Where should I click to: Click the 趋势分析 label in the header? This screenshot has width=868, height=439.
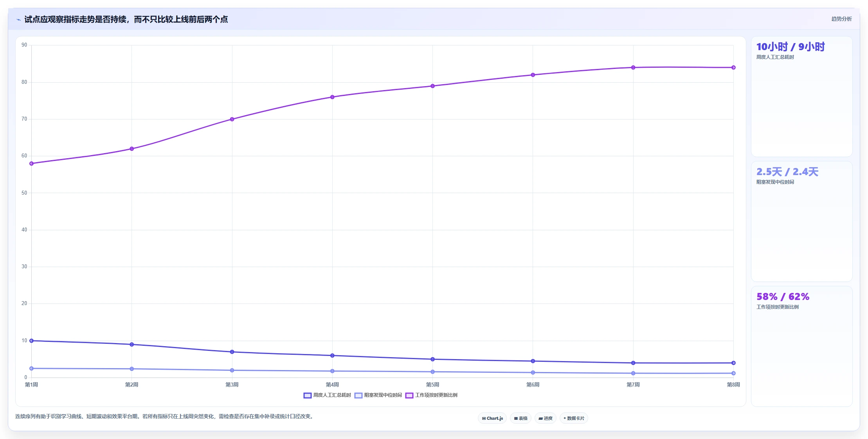click(841, 19)
